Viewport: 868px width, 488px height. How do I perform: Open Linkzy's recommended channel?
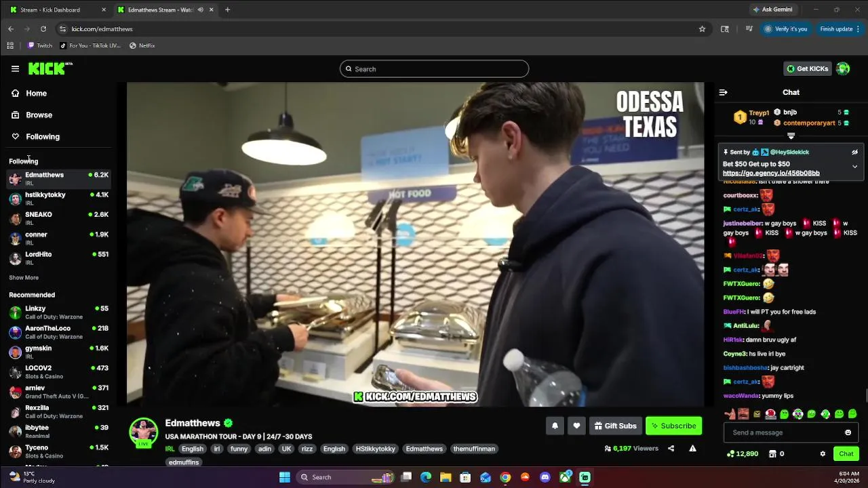(58, 312)
